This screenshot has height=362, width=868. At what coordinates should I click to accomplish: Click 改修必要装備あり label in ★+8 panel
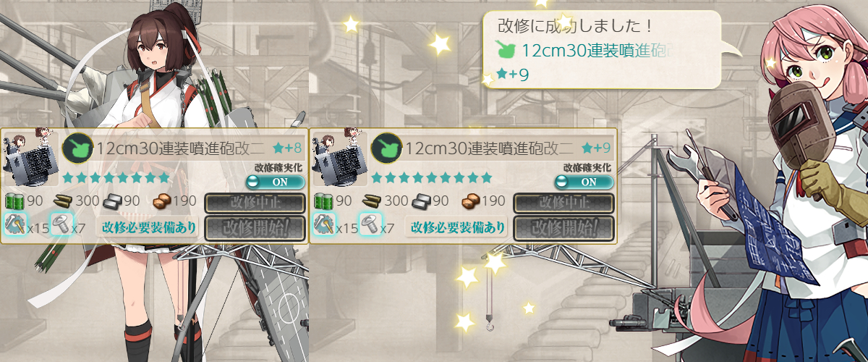pyautogui.click(x=149, y=227)
